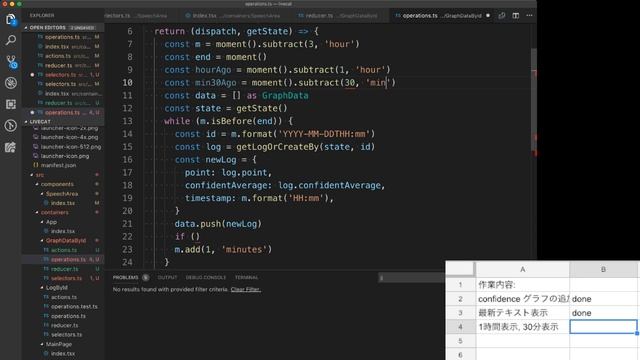Collapse the containers folder
Viewport: 640px width, 360px height.
click(x=55, y=212)
